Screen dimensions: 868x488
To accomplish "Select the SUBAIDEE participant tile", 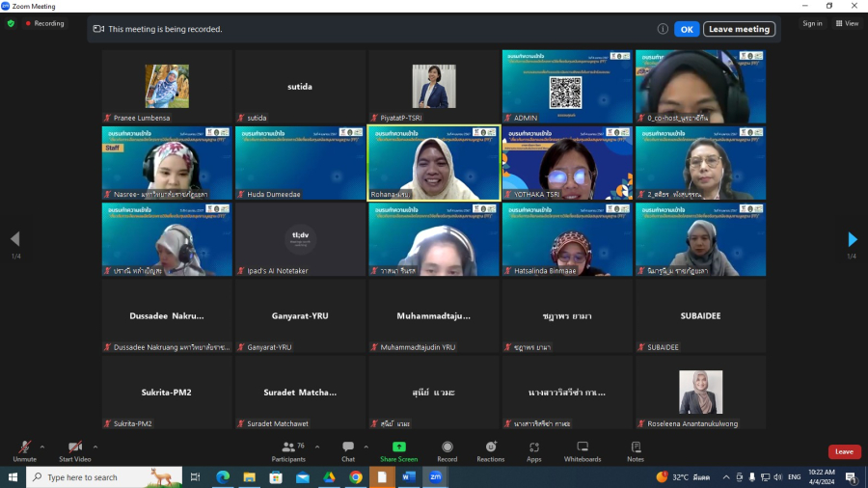I will click(x=700, y=315).
